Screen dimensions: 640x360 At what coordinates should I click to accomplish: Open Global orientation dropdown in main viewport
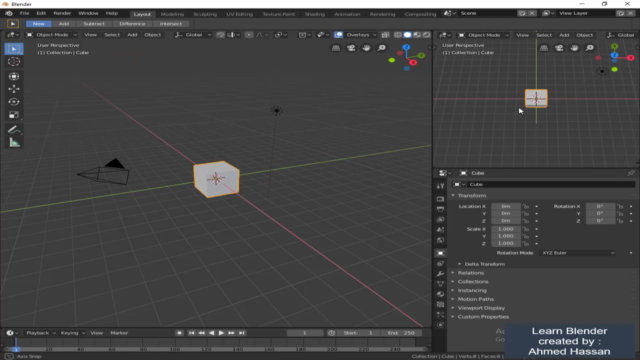coord(193,35)
